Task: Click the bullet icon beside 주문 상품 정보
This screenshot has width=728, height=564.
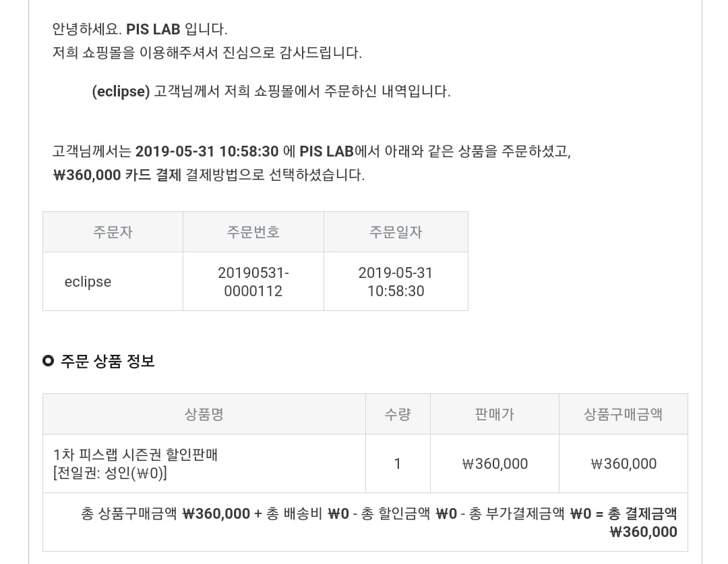Action: 48,360
